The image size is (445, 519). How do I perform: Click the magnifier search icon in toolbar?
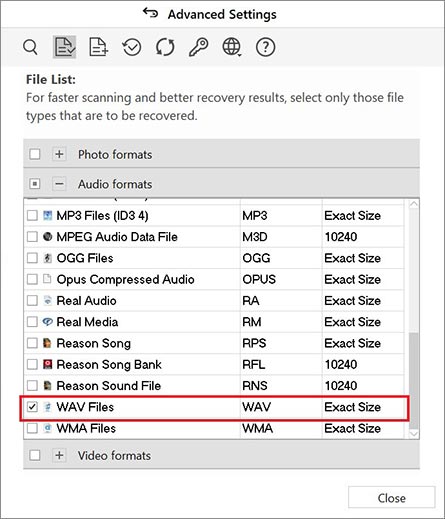[x=30, y=47]
